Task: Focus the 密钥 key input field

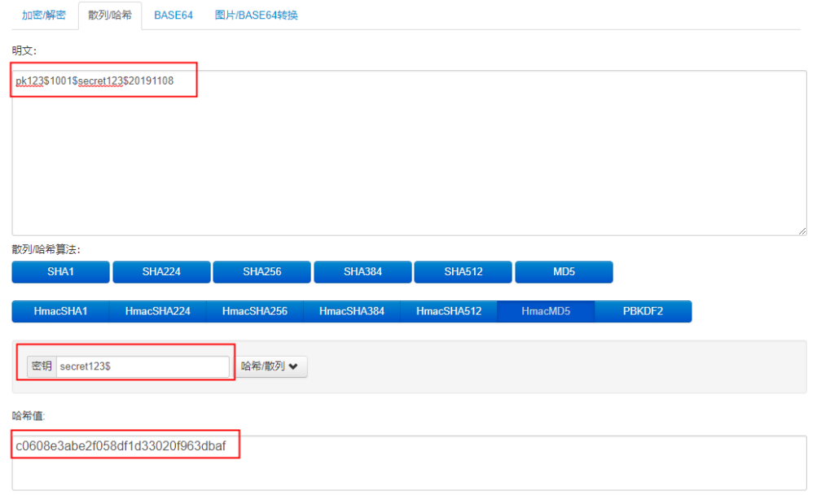Action: coord(143,366)
